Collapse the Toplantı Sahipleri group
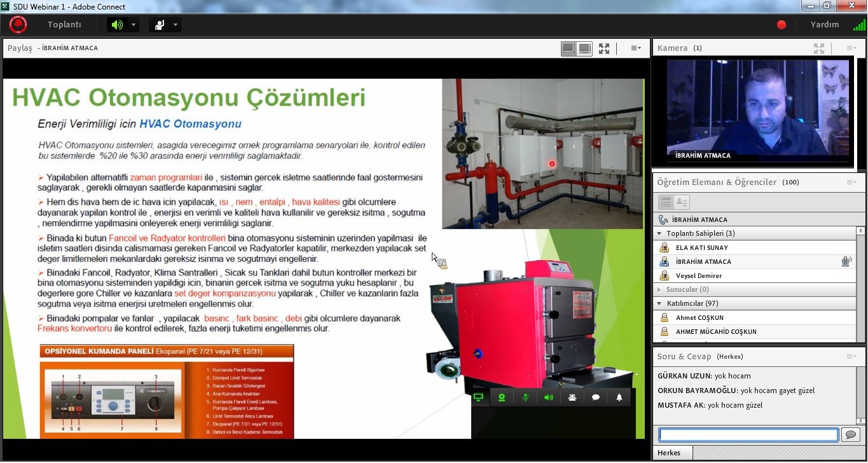 coord(659,233)
